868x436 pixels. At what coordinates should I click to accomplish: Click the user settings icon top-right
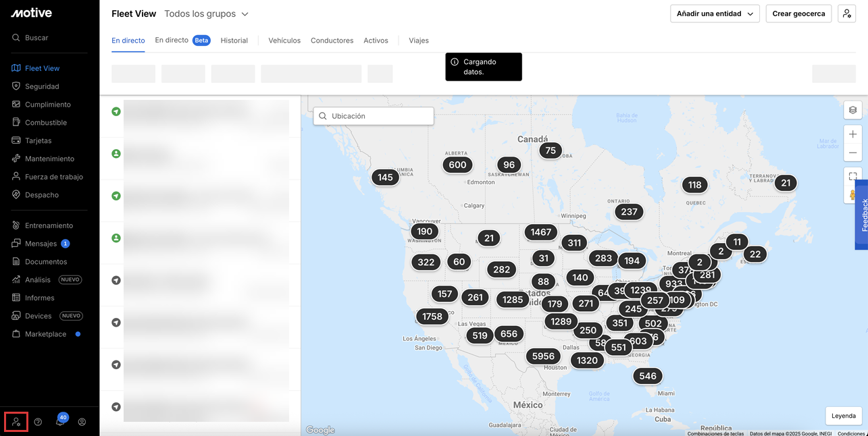846,13
